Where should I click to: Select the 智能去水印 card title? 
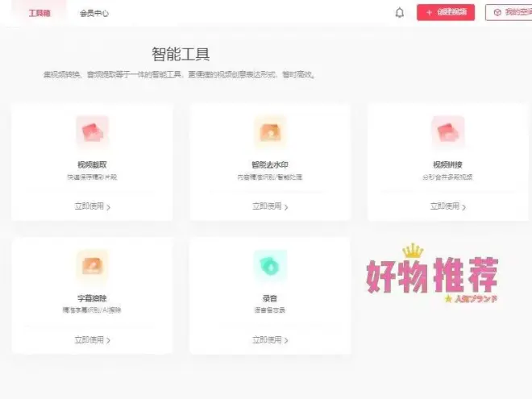(x=270, y=165)
